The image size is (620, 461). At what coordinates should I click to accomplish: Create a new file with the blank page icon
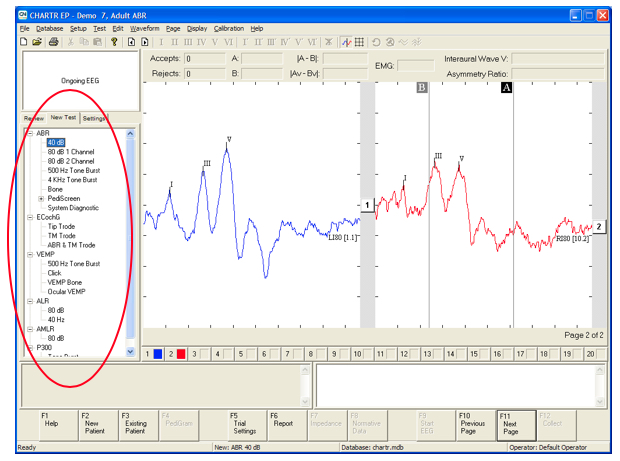pyautogui.click(x=24, y=42)
